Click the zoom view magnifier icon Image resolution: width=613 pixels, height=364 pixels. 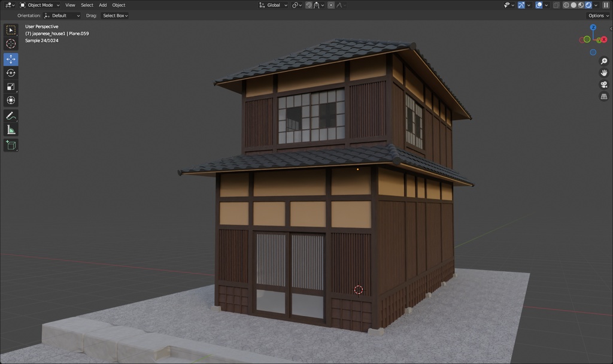(x=604, y=62)
